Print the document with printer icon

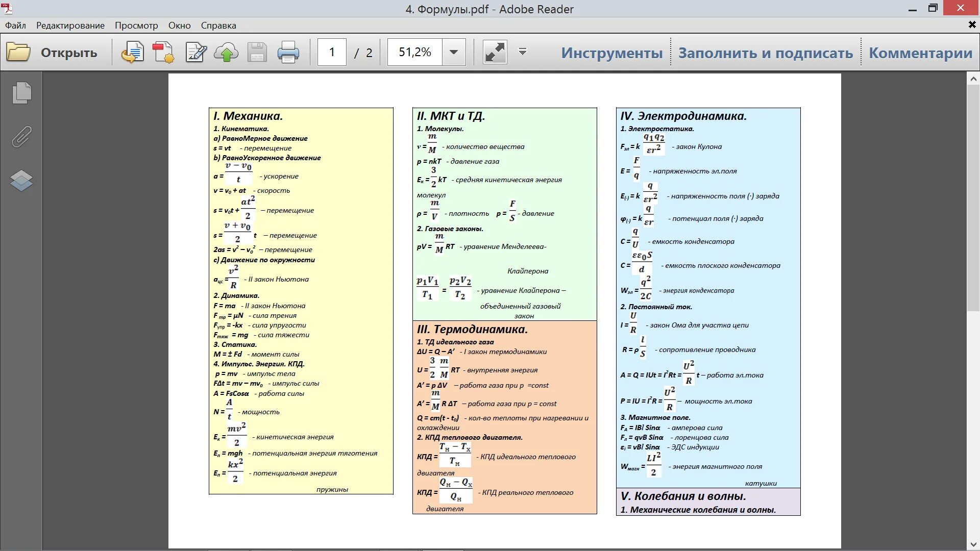(288, 53)
